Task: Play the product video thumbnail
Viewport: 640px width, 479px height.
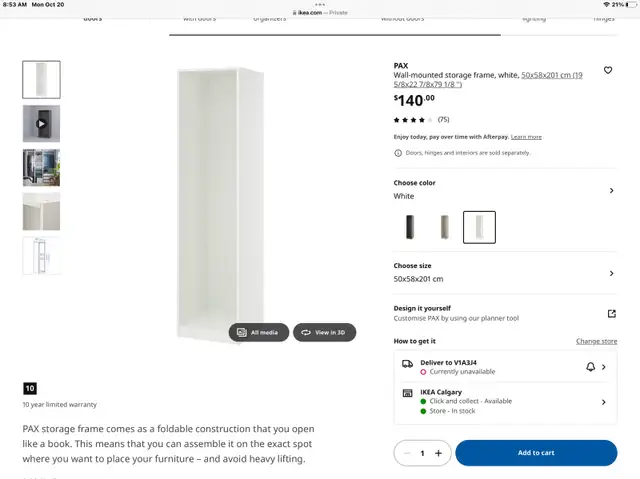Action: point(41,124)
